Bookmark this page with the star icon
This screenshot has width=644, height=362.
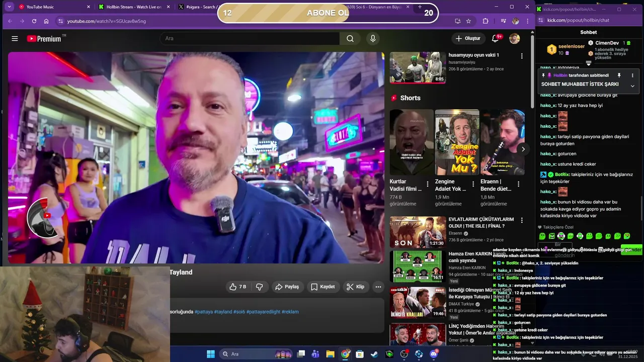[x=468, y=21]
